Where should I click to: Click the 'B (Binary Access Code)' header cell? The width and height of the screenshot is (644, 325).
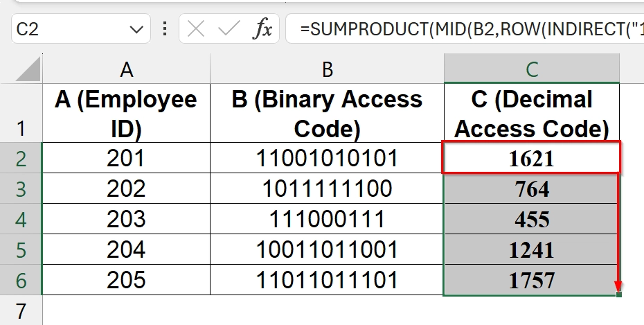327,114
